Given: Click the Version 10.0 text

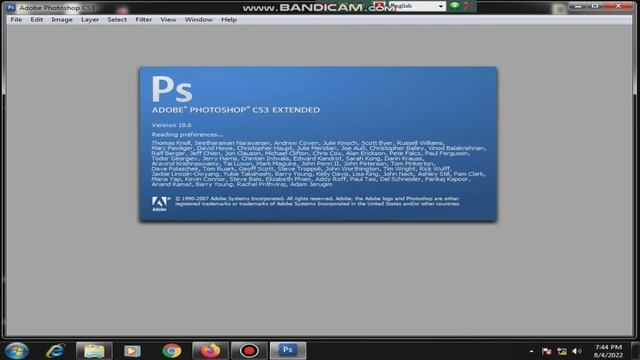Looking at the screenshot, I should point(171,125).
